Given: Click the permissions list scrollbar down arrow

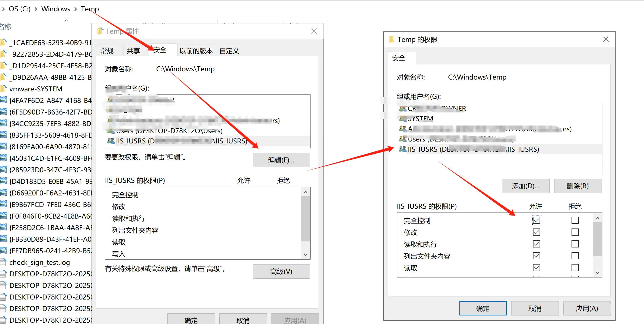Looking at the screenshot, I should pos(597,273).
